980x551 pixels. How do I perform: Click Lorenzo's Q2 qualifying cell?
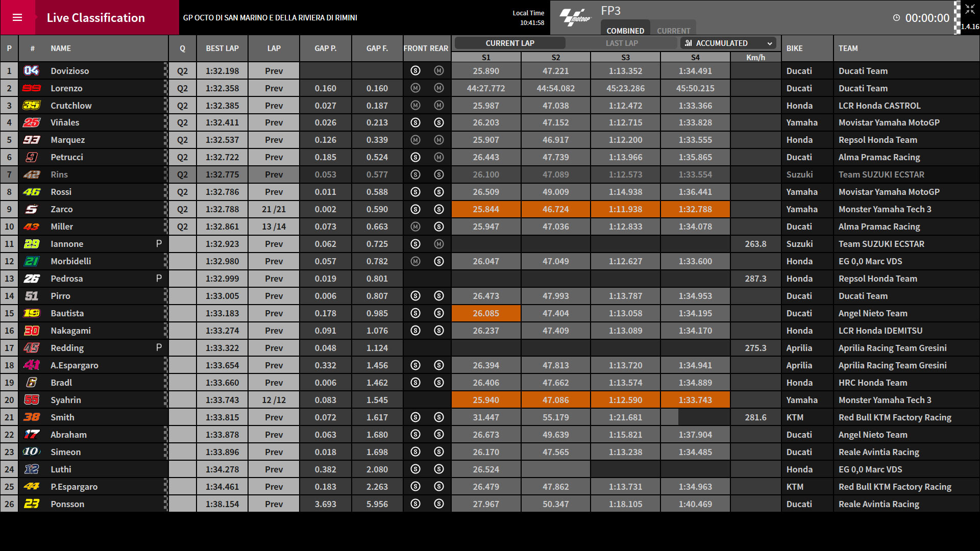pyautogui.click(x=182, y=88)
